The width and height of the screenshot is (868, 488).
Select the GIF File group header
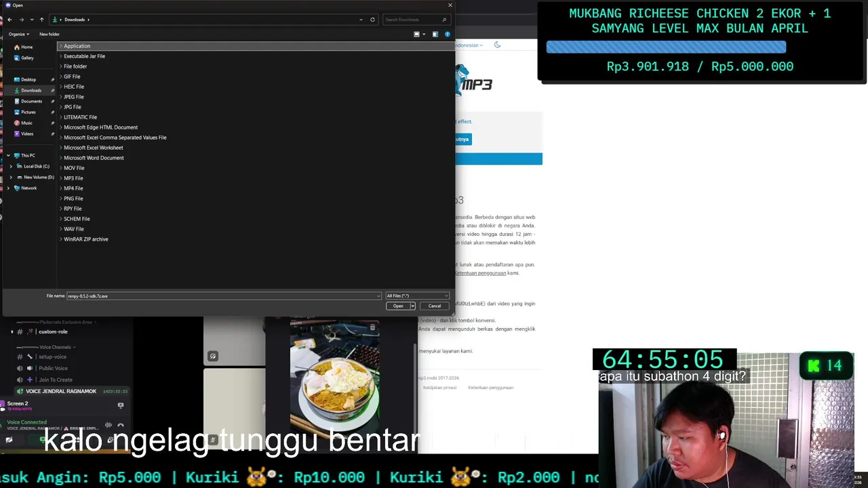click(72, 77)
